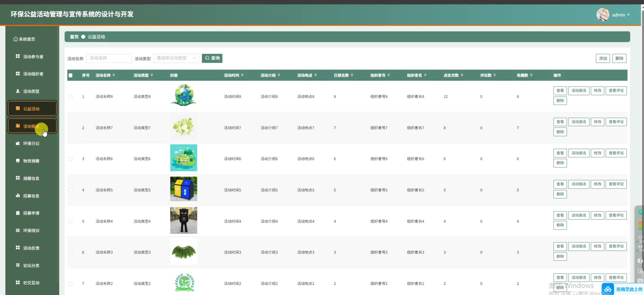The width and height of the screenshot is (644, 295).
Task: Sort by the 活动地点 column arrows
Action: [316, 75]
